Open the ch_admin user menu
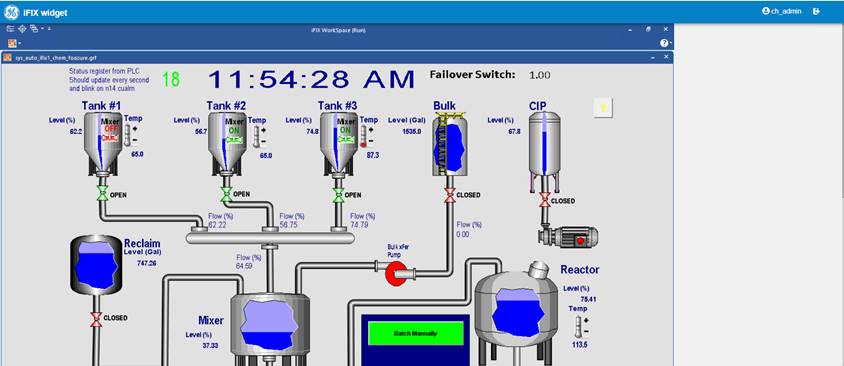 click(x=782, y=11)
